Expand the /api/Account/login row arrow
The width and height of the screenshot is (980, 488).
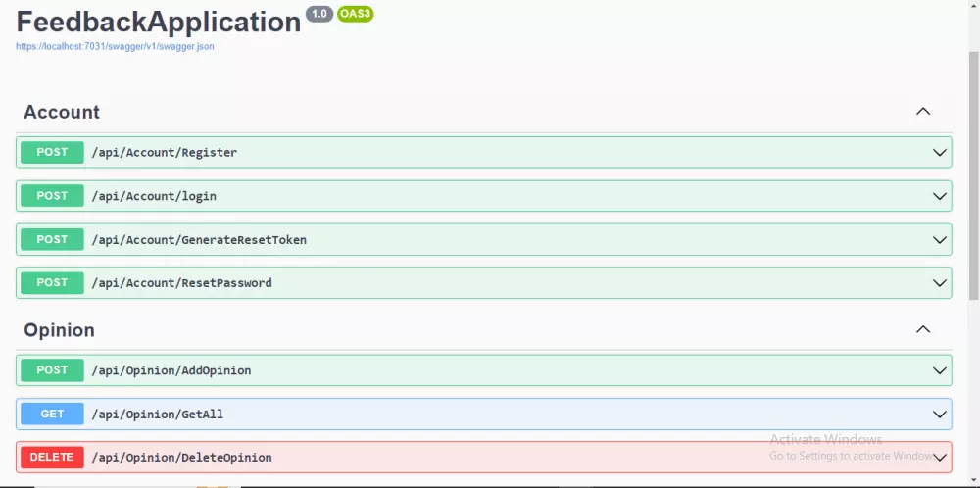pos(940,196)
